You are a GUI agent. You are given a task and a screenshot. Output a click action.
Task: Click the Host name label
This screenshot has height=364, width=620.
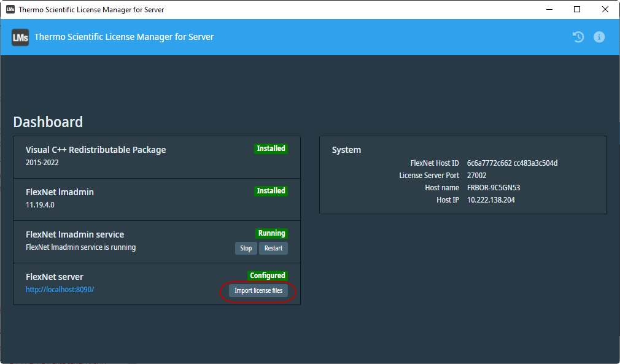click(x=442, y=188)
